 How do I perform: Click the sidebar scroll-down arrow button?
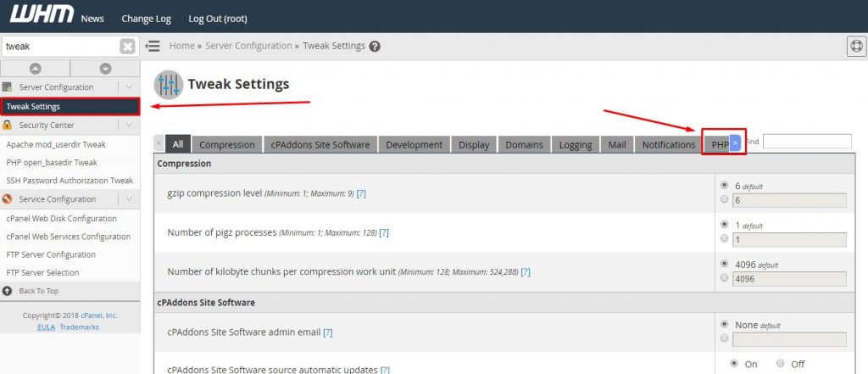pyautogui.click(x=105, y=69)
